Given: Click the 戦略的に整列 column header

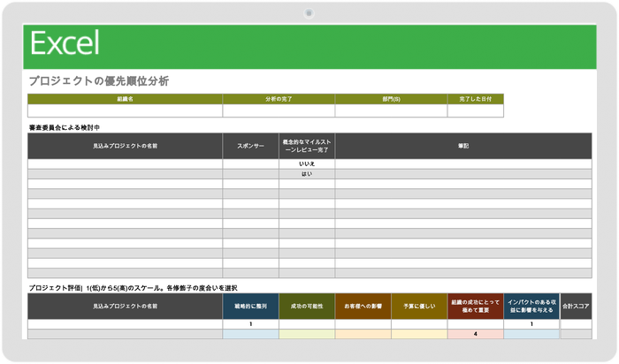Looking at the screenshot, I should pos(250,306).
